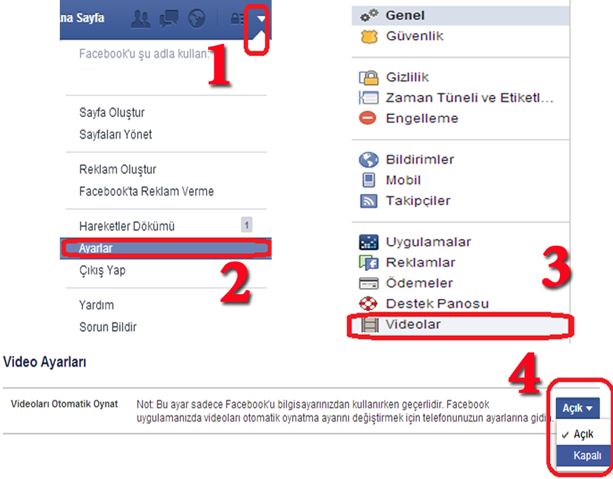Open the messages icon in top bar

point(169,19)
